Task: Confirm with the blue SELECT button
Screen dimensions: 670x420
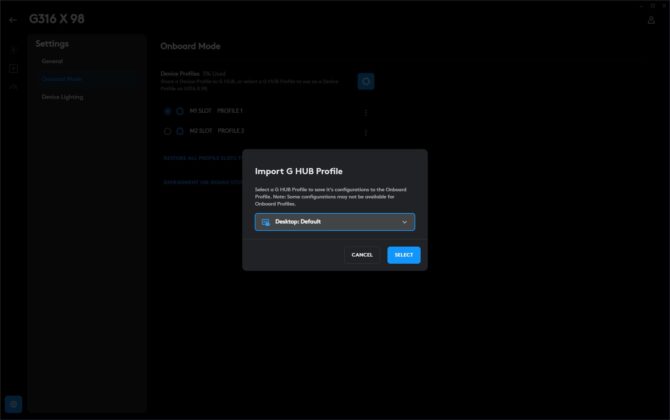Action: coord(404,255)
